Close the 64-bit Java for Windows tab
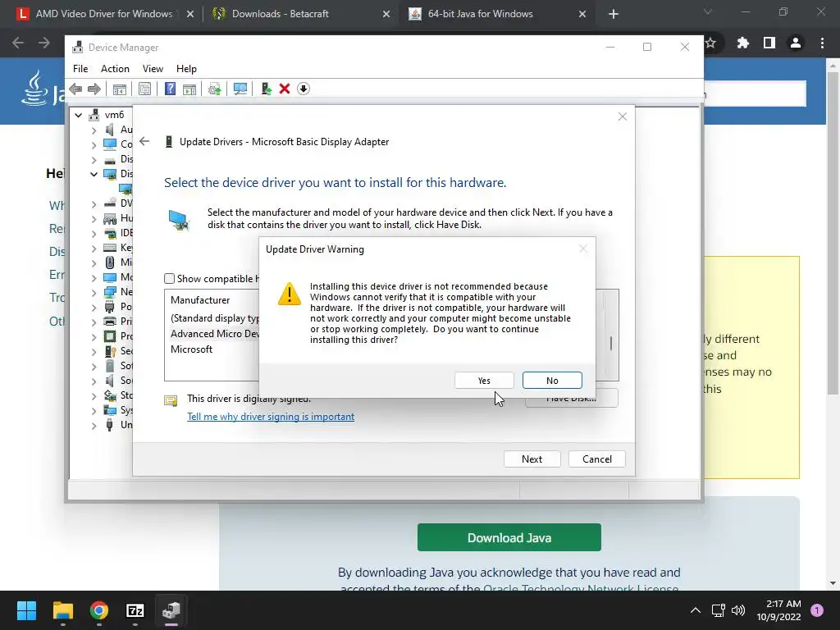This screenshot has height=630, width=840. [582, 14]
